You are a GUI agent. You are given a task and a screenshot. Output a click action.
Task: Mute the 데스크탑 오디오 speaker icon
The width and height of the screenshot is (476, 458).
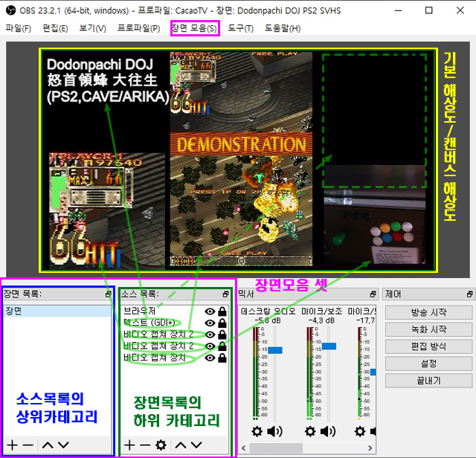[274, 431]
